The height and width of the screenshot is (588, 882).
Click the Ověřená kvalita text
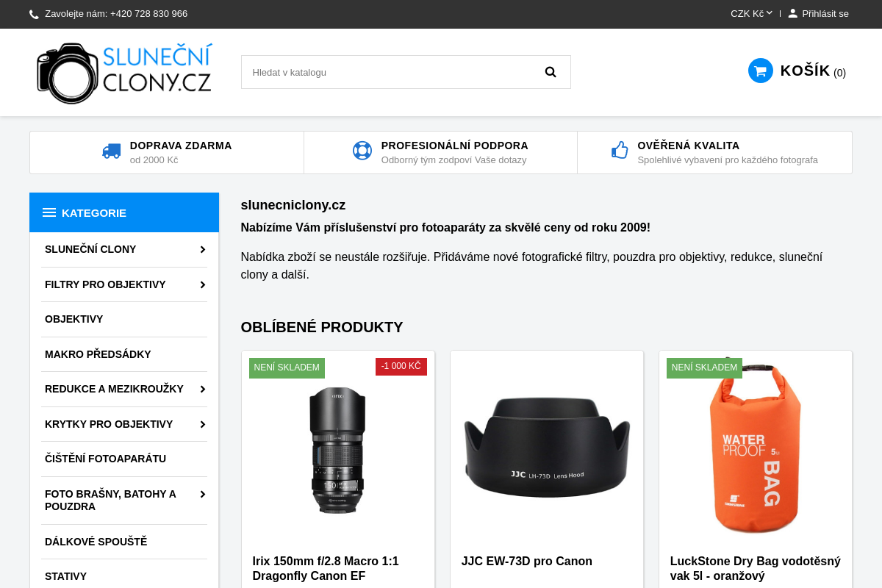(x=689, y=146)
